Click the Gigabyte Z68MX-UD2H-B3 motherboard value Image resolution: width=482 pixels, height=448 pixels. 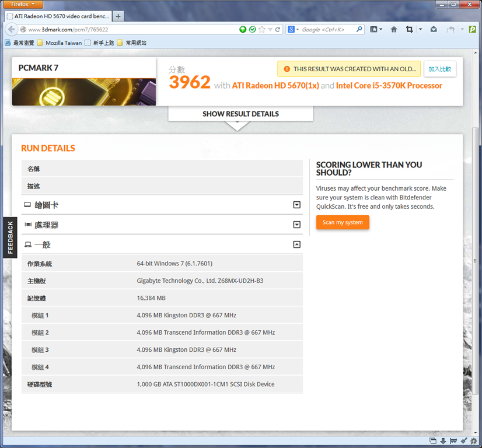click(x=200, y=281)
